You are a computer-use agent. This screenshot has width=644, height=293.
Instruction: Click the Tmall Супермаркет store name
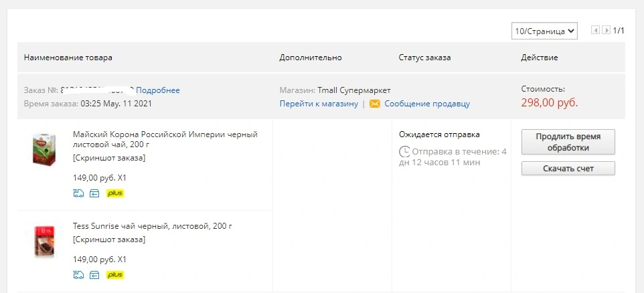(354, 90)
